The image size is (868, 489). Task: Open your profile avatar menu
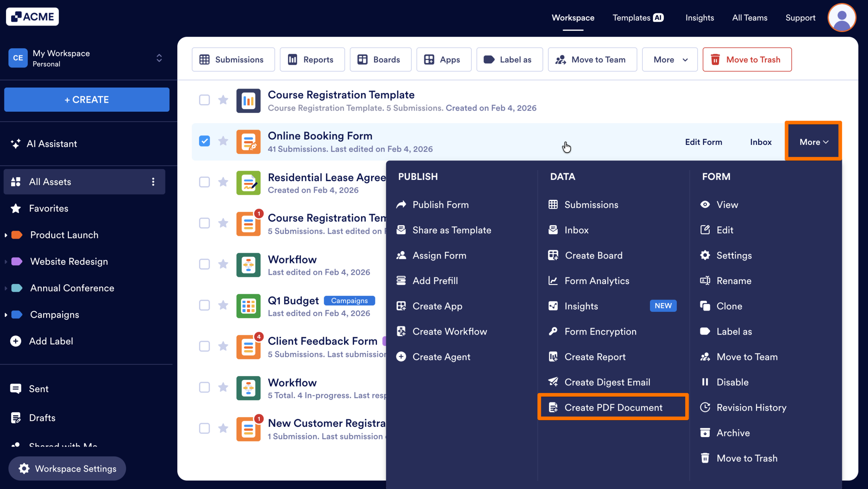click(x=842, y=17)
